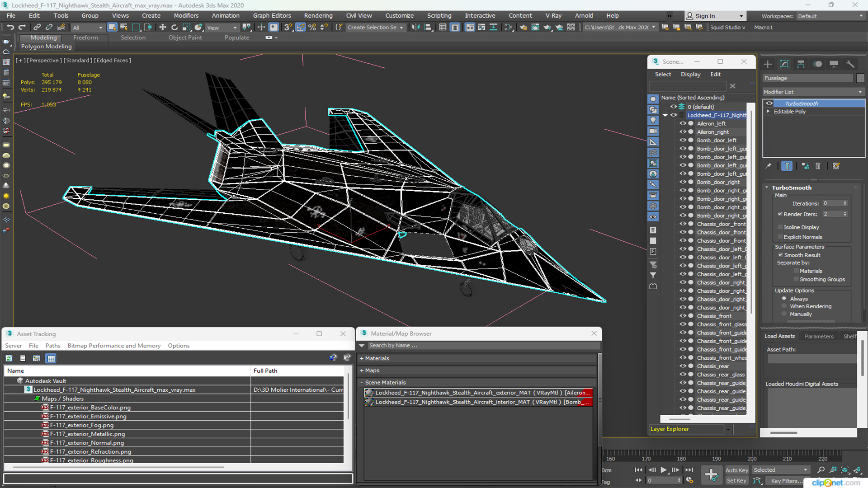The width and height of the screenshot is (868, 488).
Task: Open the View reference coordinate dropdown
Action: 222,28
